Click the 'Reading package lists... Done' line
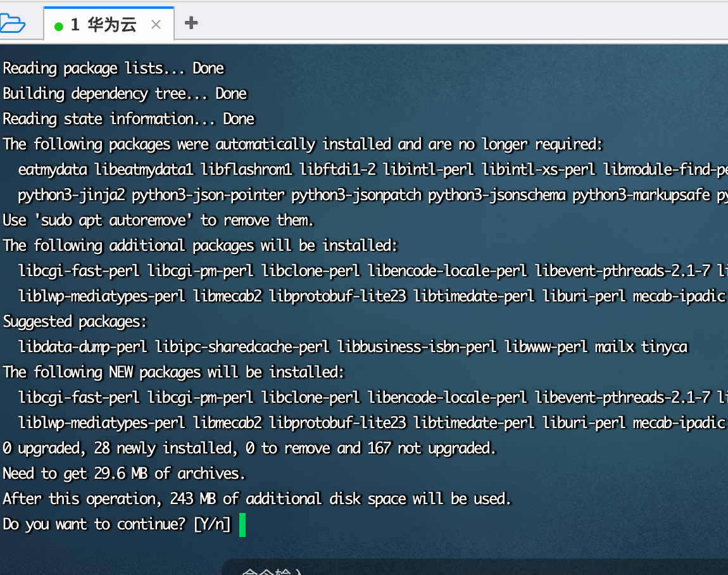Screen dimensions: 728x575 (114, 69)
